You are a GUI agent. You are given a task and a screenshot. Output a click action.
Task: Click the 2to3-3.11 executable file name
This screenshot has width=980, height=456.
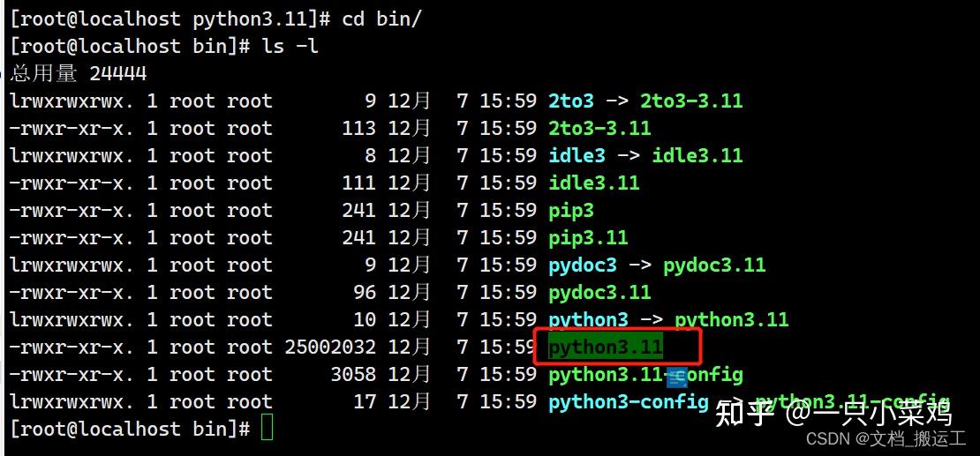click(600, 128)
